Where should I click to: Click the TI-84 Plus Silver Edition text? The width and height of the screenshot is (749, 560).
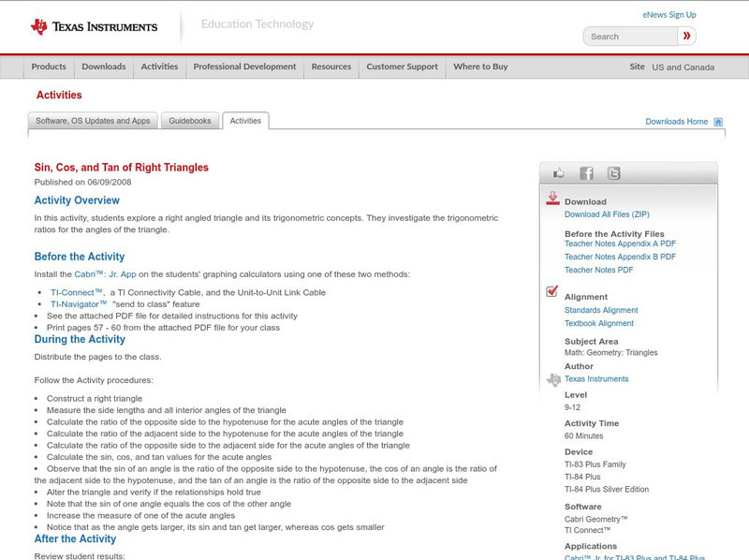coord(607,489)
